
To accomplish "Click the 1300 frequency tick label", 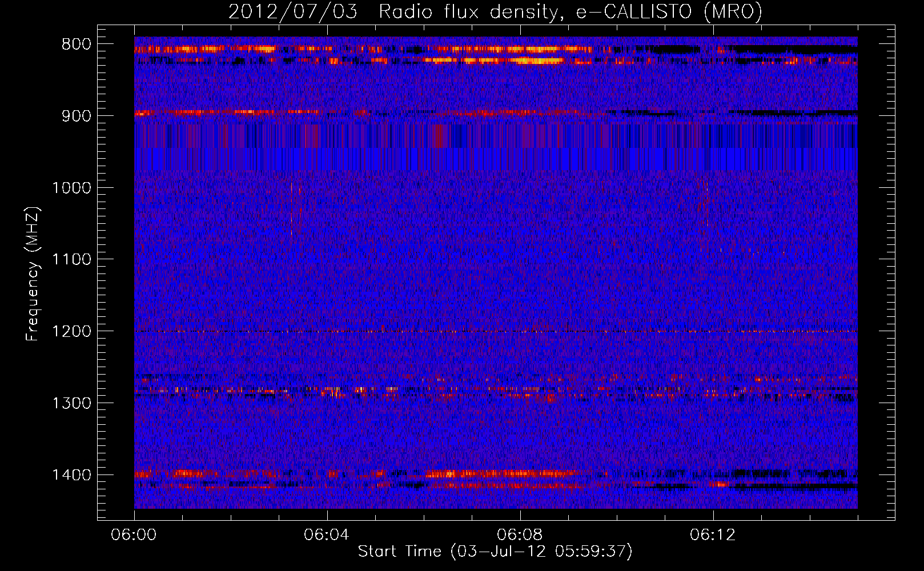I will click(x=71, y=403).
